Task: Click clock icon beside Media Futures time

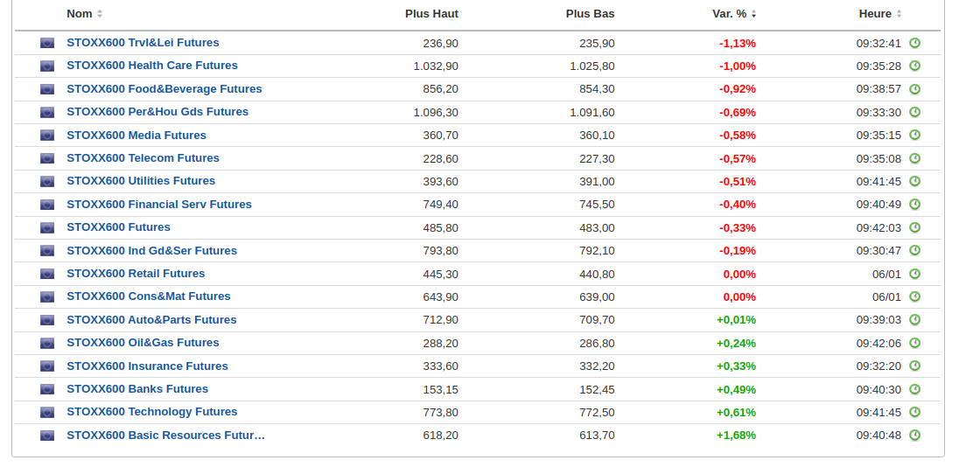Action: click(914, 135)
